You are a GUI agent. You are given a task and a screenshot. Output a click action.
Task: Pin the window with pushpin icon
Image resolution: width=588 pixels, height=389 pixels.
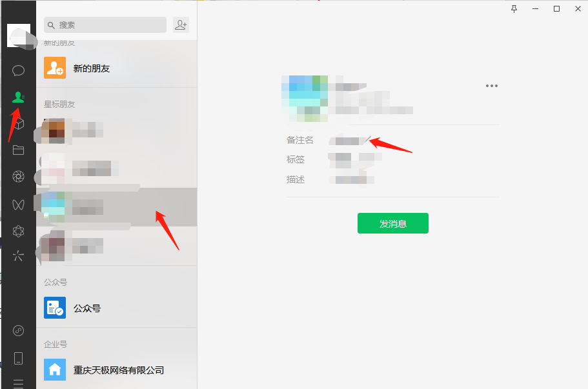(514, 9)
